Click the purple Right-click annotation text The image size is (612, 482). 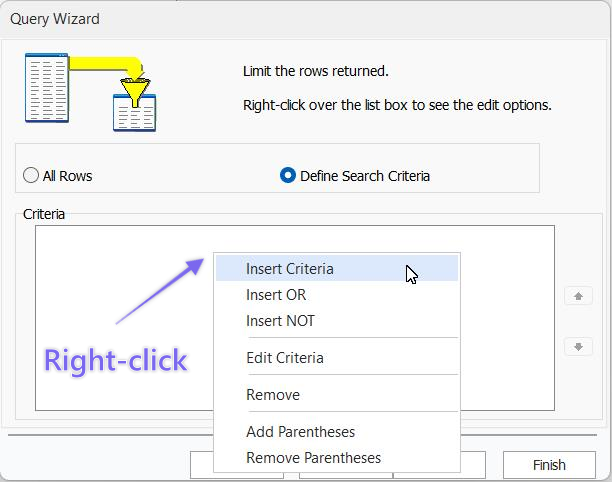(115, 360)
